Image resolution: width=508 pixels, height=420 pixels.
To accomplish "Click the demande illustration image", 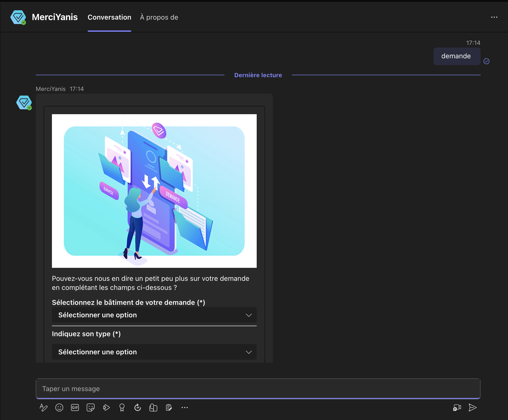I will [x=154, y=191].
